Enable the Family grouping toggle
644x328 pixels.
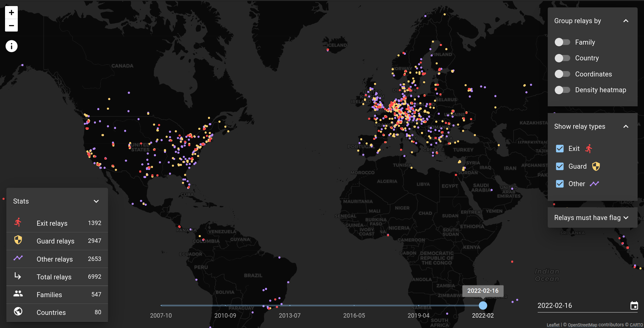562,42
